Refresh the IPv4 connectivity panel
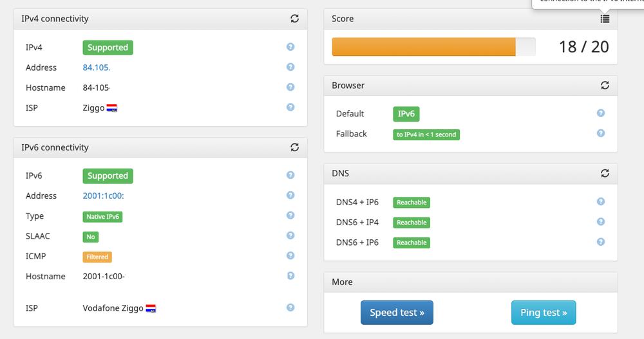This screenshot has width=644, height=339. point(294,19)
